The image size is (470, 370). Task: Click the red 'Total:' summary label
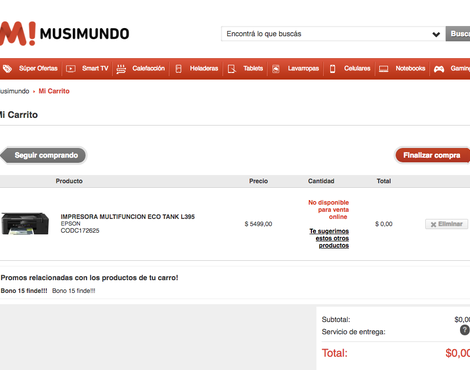click(334, 353)
